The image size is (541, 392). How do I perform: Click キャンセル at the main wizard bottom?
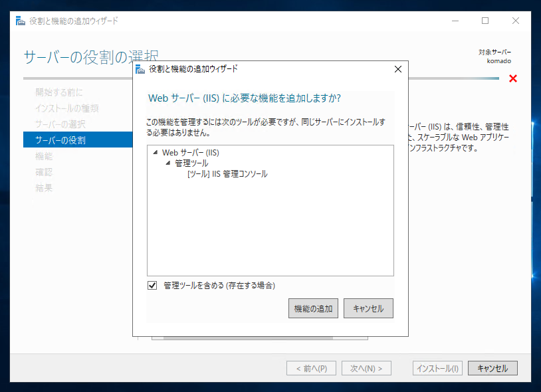coord(492,368)
